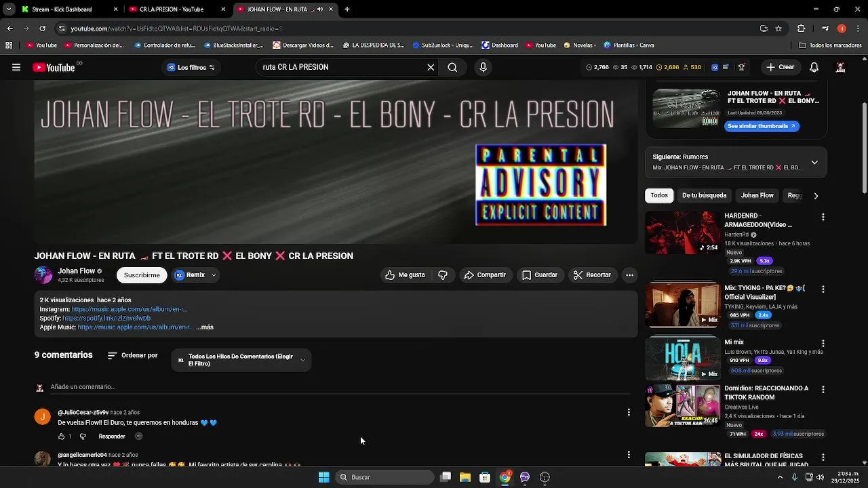
Task: Toggle Los filtros button in header
Action: (x=191, y=68)
